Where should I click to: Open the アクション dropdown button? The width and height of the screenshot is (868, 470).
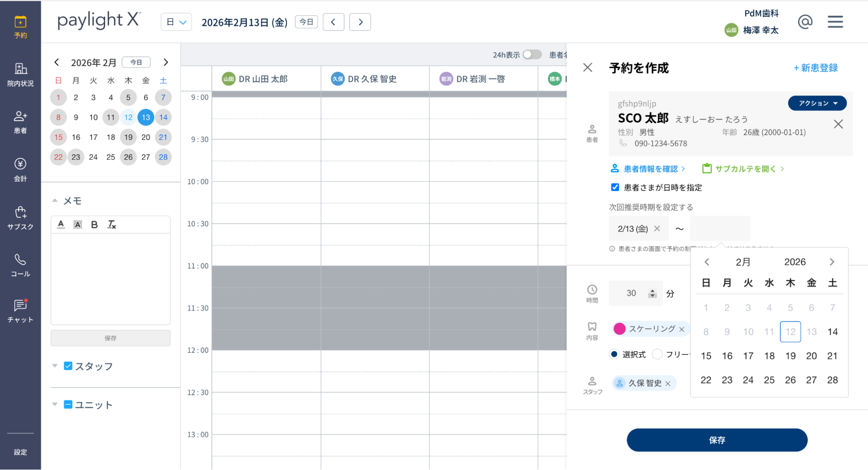(x=817, y=103)
